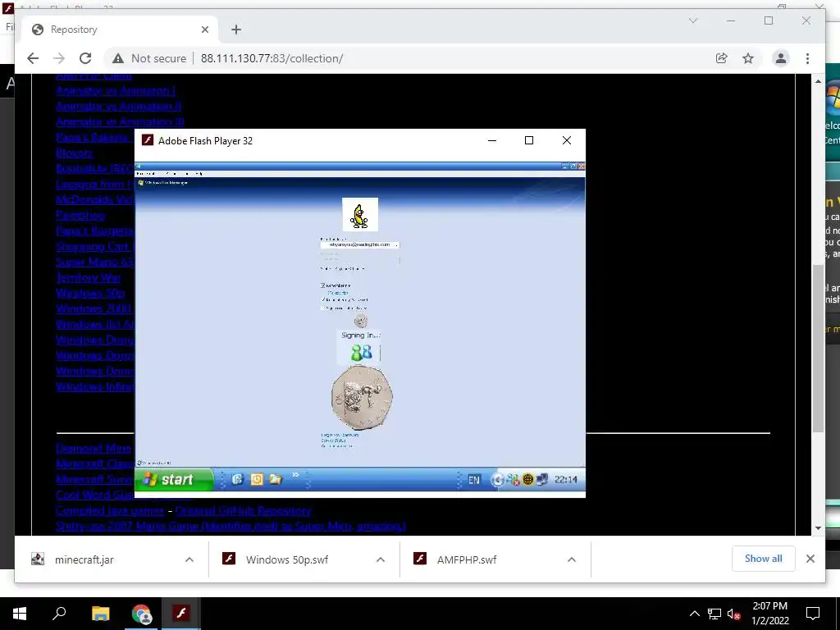Click the Adobe Flash Player window title icon
Screen dimensions: 840x630
(148, 140)
